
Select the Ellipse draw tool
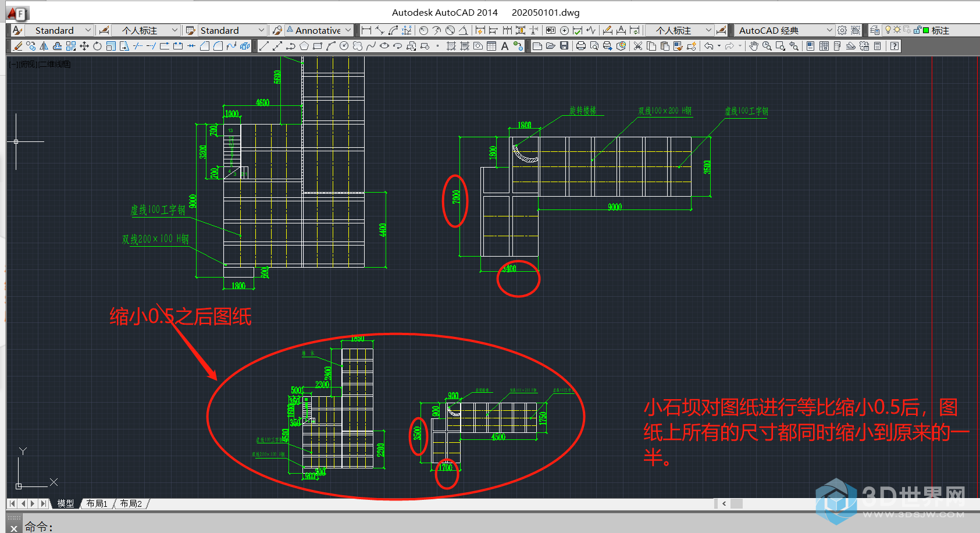tap(384, 46)
